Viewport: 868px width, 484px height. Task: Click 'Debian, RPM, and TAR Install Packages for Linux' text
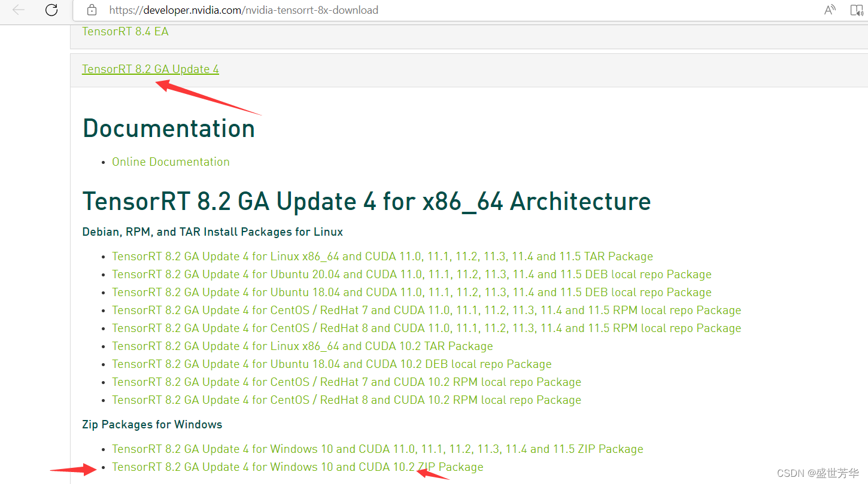[x=213, y=232]
